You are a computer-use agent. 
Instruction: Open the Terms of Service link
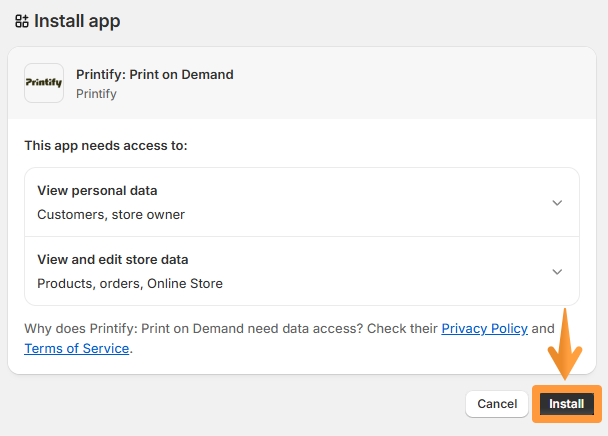click(x=77, y=348)
